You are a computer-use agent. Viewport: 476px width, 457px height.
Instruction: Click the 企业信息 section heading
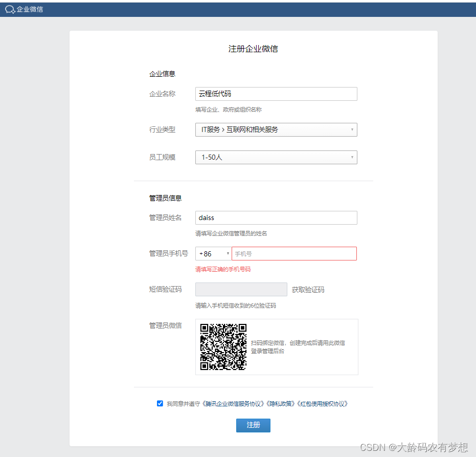[162, 74]
